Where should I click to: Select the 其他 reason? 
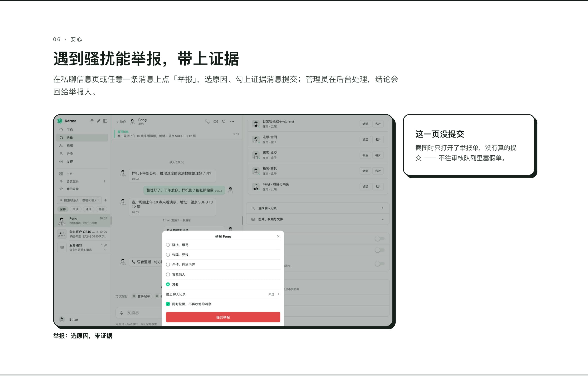point(223,284)
